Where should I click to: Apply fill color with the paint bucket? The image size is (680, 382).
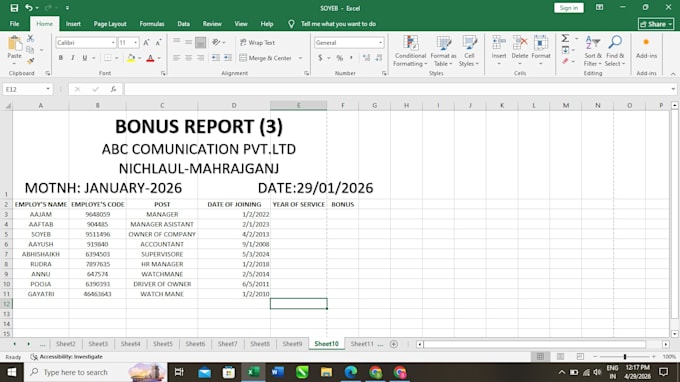131,58
